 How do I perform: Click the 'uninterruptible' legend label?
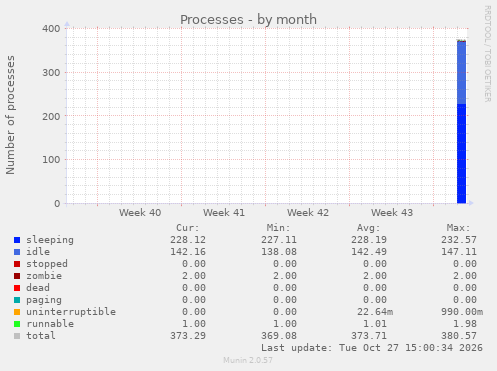(71, 312)
